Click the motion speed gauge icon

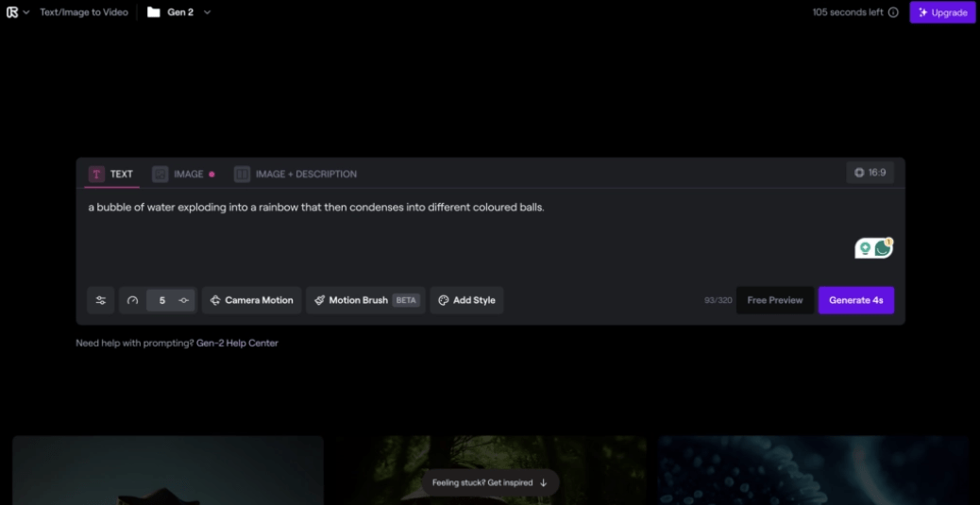[132, 300]
